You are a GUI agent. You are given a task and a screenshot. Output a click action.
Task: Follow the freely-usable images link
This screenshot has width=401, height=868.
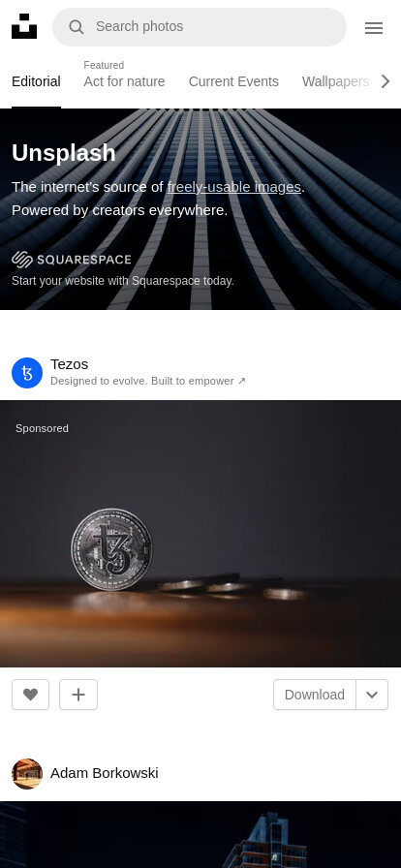[234, 187]
